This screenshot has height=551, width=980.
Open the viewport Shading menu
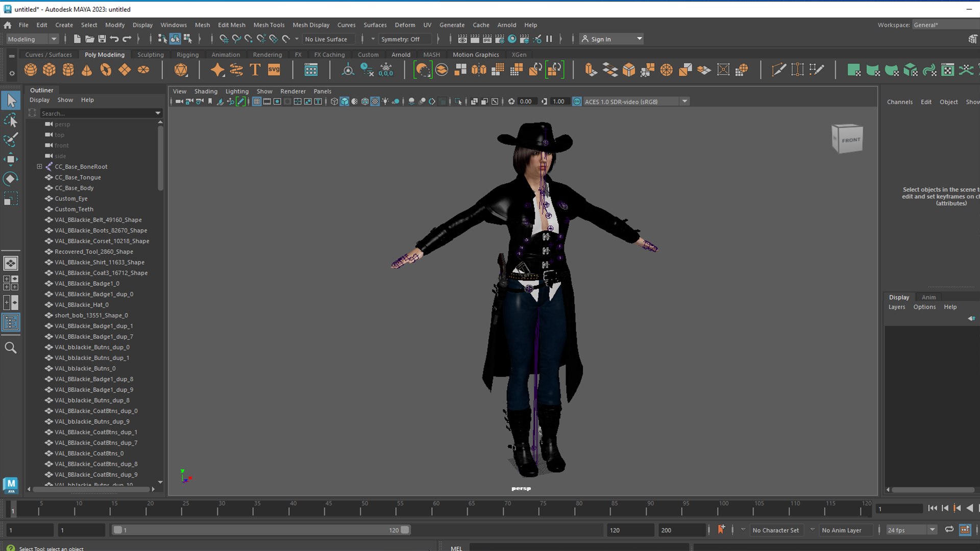(206, 91)
